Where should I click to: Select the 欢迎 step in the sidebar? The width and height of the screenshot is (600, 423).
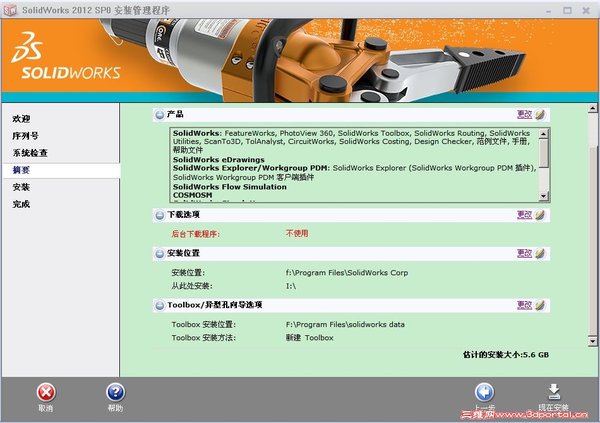tap(21, 119)
